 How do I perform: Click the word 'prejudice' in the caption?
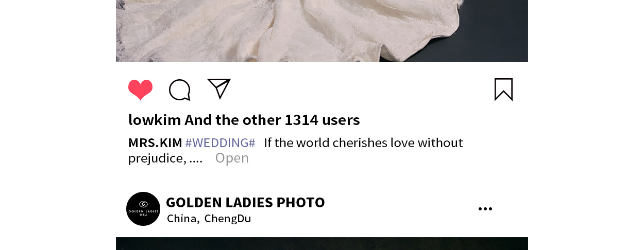point(155,158)
